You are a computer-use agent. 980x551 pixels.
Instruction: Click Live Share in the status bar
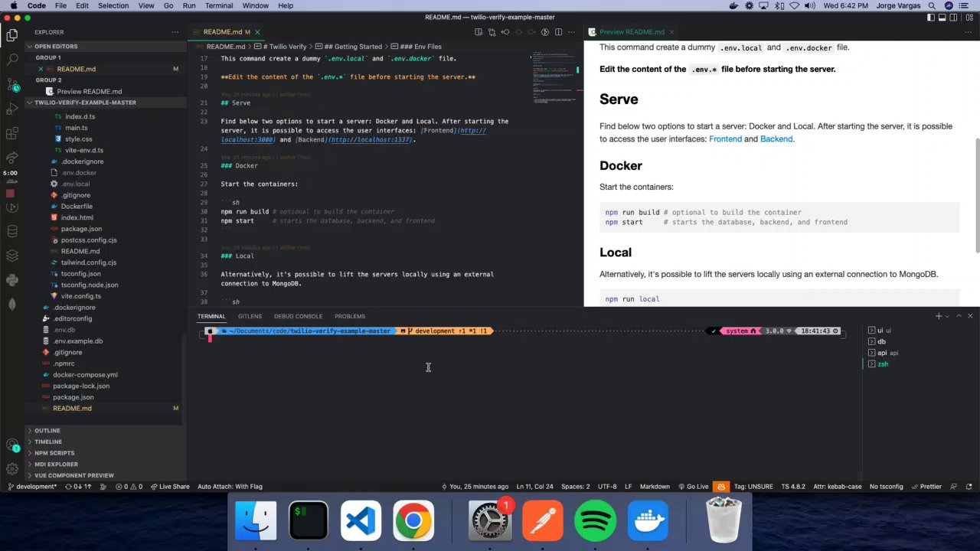coord(170,487)
